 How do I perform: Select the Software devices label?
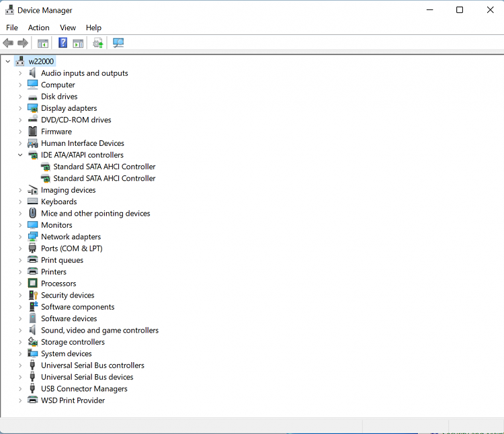coord(69,318)
